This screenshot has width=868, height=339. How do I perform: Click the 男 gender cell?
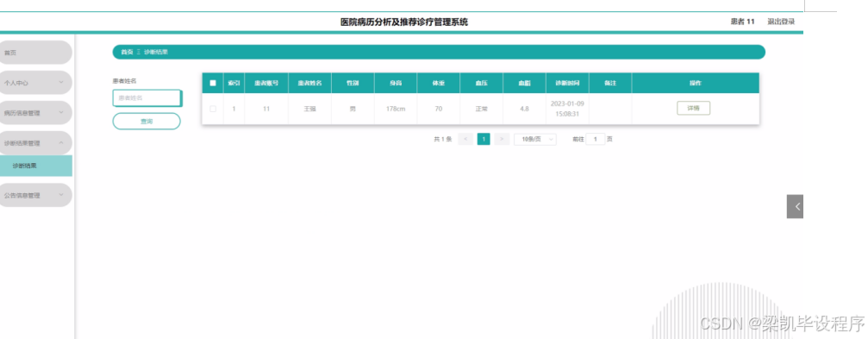point(353,109)
